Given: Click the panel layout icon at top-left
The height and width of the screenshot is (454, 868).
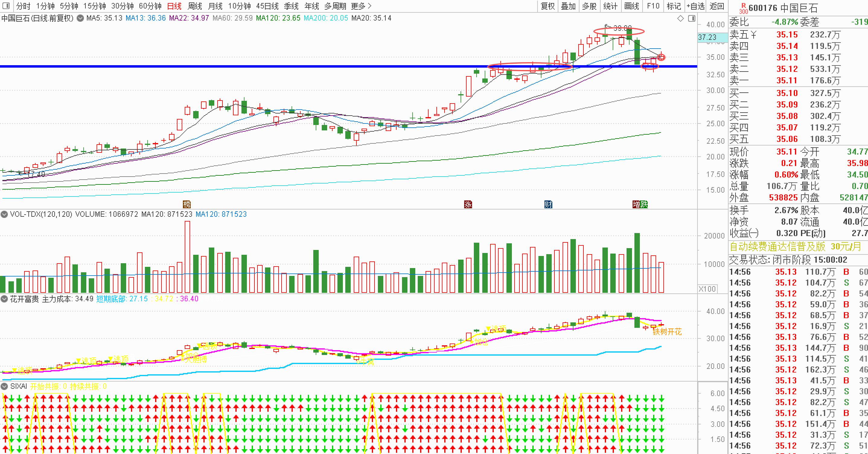Looking at the screenshot, I should [6, 6].
